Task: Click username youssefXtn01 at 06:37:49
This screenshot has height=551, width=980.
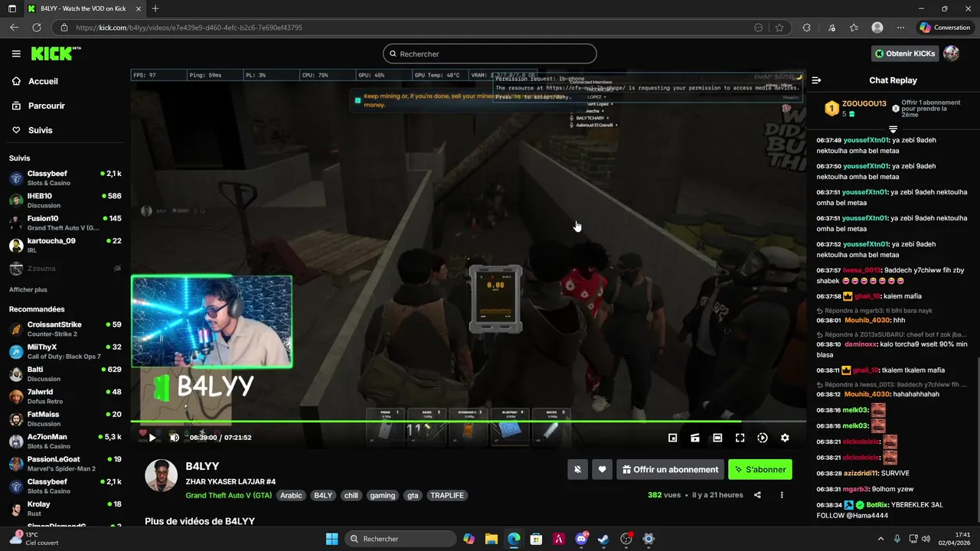Action: click(866, 140)
